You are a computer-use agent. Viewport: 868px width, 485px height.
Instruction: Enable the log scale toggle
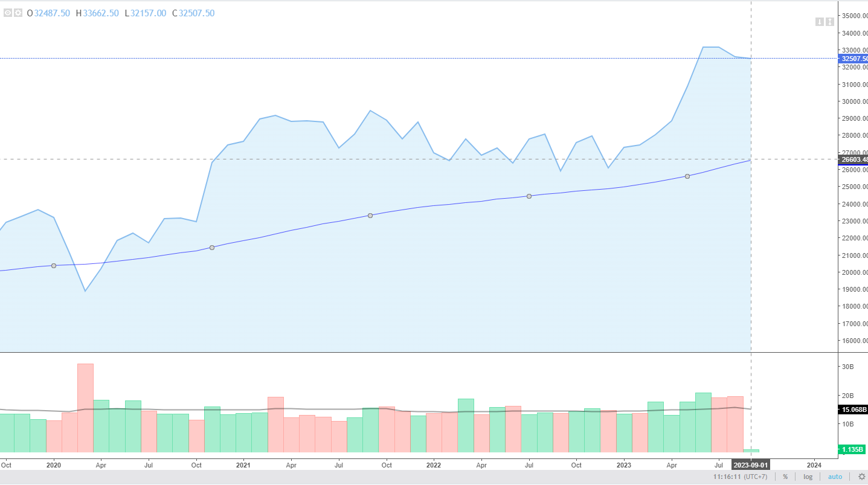[808, 477]
